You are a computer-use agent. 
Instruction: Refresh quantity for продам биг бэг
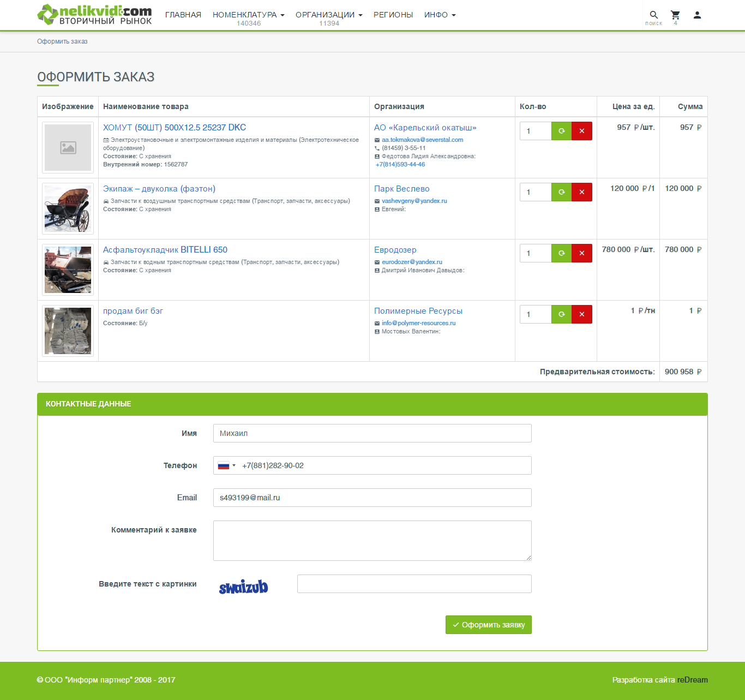[561, 314]
